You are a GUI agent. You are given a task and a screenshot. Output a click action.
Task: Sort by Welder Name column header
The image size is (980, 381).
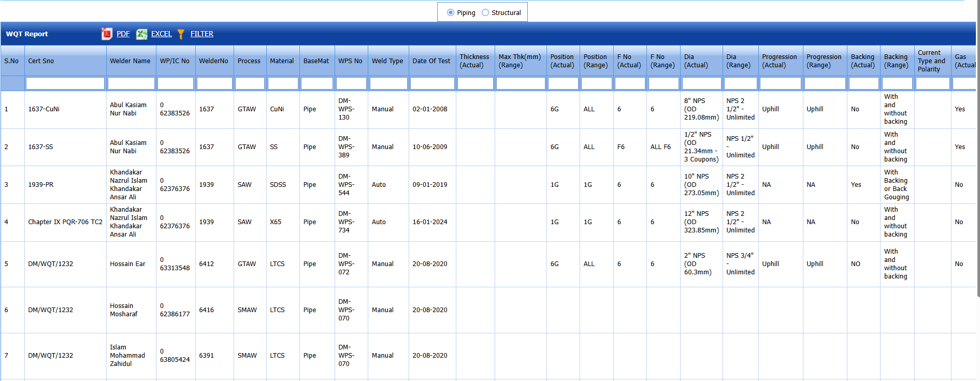coord(130,61)
